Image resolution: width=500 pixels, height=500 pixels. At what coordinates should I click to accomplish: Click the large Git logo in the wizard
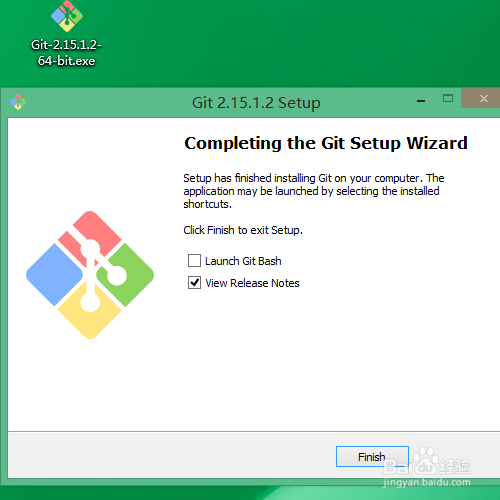(x=90, y=275)
